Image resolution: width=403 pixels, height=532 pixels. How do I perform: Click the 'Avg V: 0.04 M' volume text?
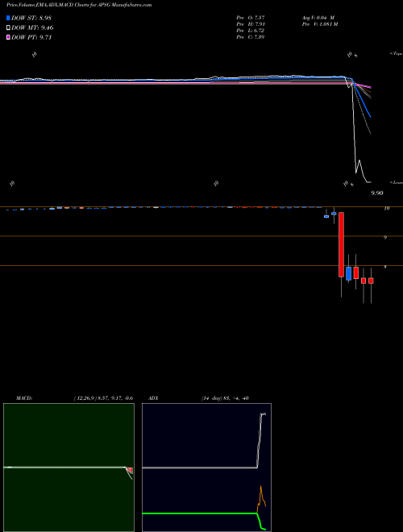pyautogui.click(x=318, y=18)
